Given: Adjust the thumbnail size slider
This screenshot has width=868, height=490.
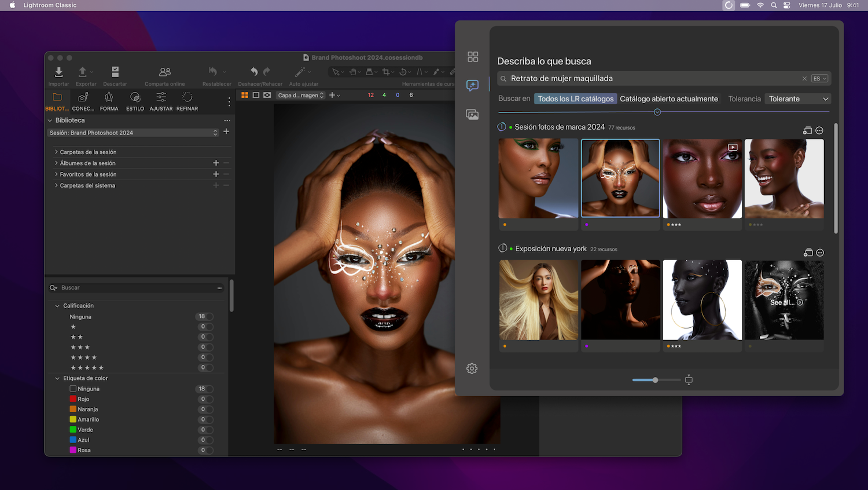Looking at the screenshot, I should click(x=656, y=380).
